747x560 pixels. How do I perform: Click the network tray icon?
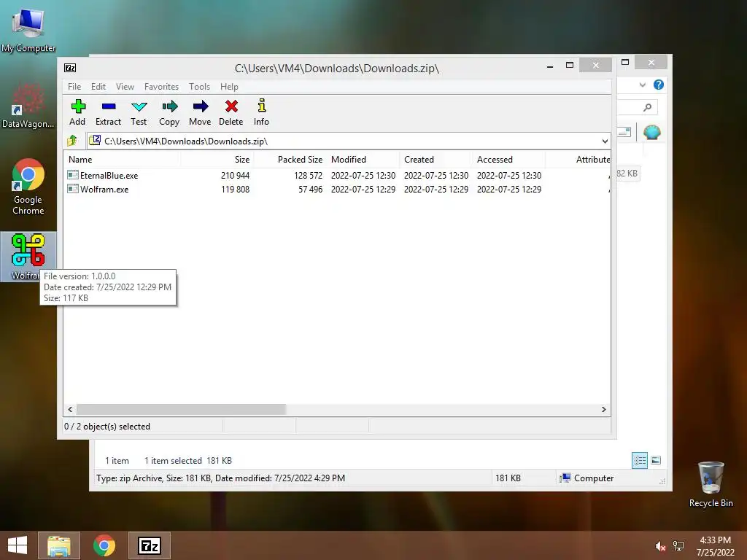(x=678, y=546)
